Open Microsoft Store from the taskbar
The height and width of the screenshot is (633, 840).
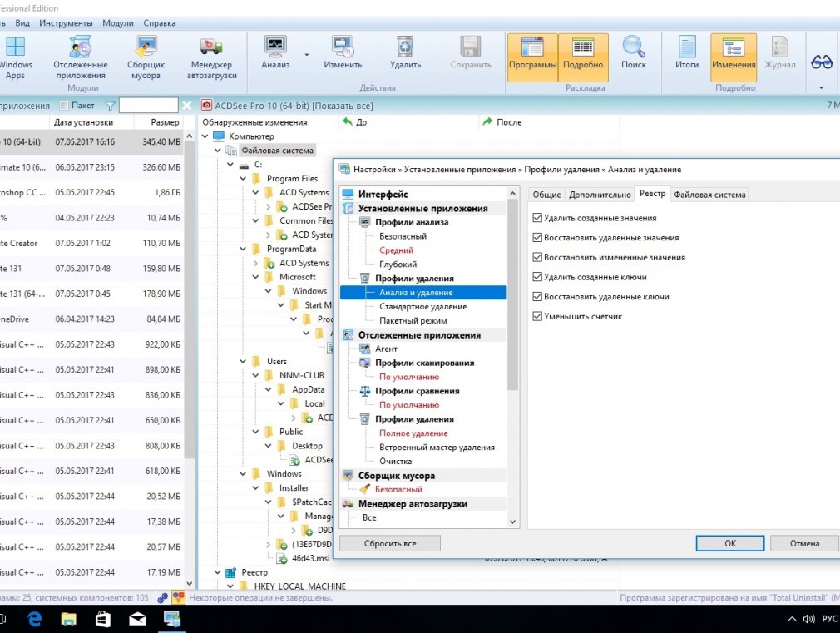pyautogui.click(x=103, y=619)
